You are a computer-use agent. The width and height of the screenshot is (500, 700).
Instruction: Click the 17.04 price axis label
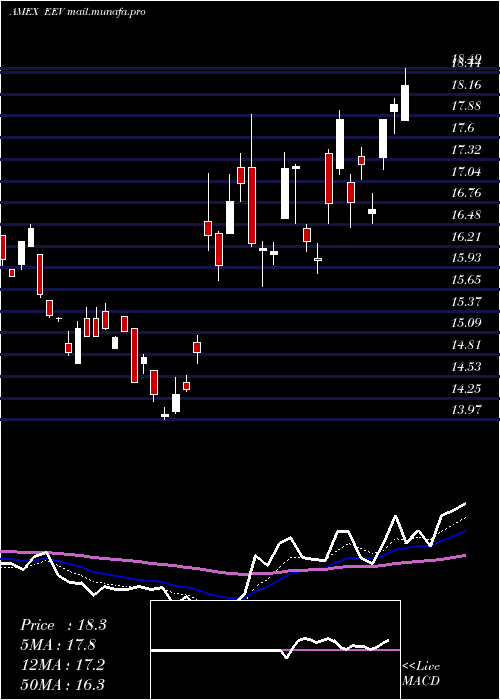tap(466, 171)
